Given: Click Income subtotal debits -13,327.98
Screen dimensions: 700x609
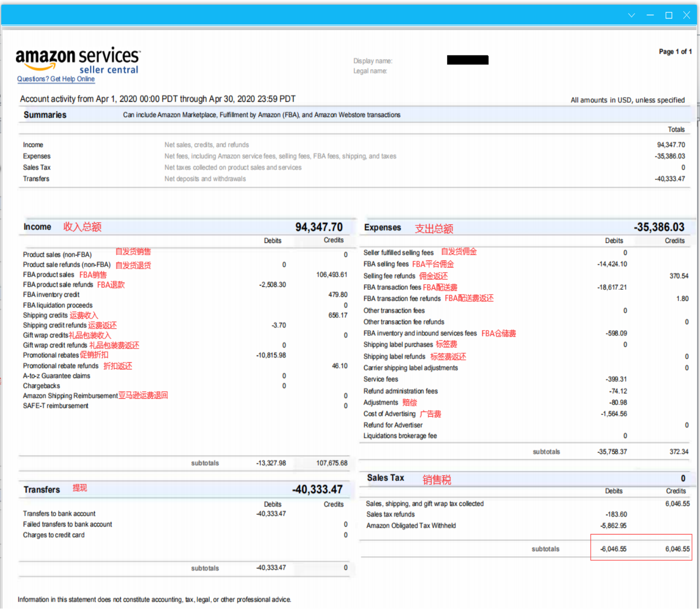Looking at the screenshot, I should tap(271, 463).
